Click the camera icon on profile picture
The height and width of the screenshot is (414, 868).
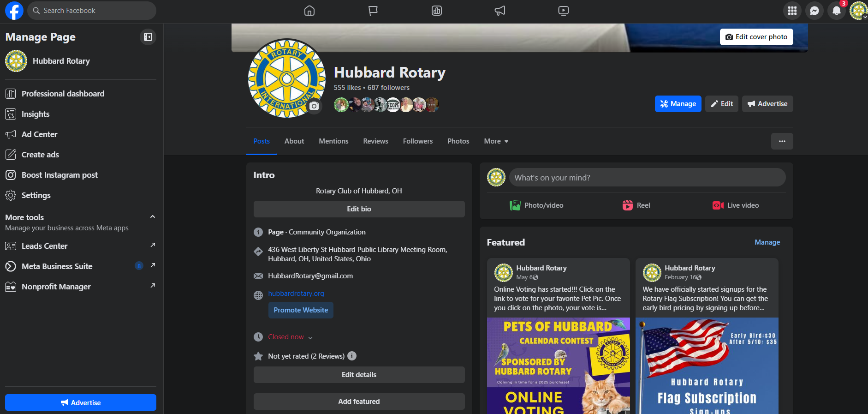pyautogui.click(x=314, y=106)
